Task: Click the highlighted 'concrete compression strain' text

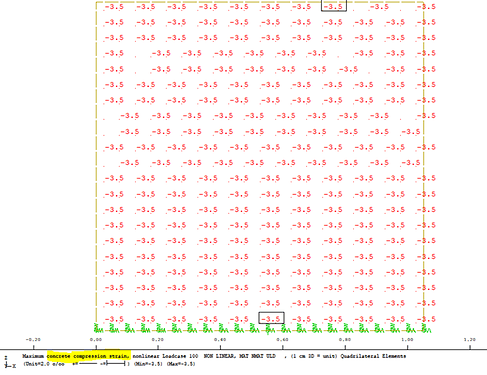Action: (89, 356)
